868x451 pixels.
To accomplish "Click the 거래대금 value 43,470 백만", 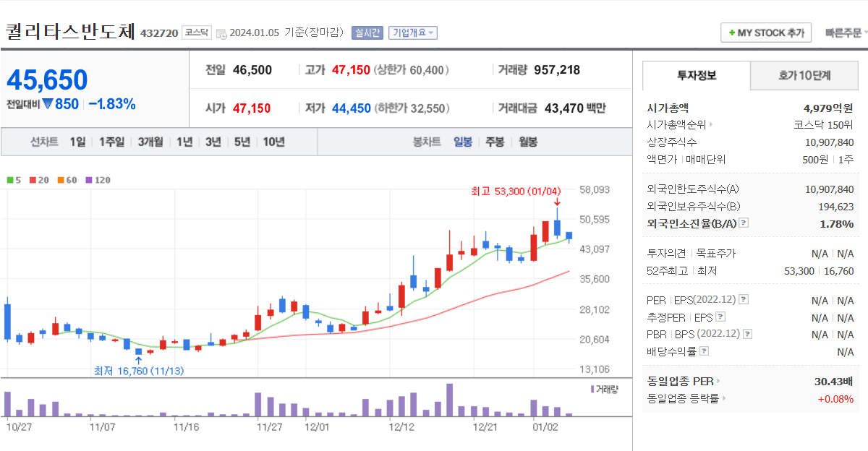I will click(575, 108).
